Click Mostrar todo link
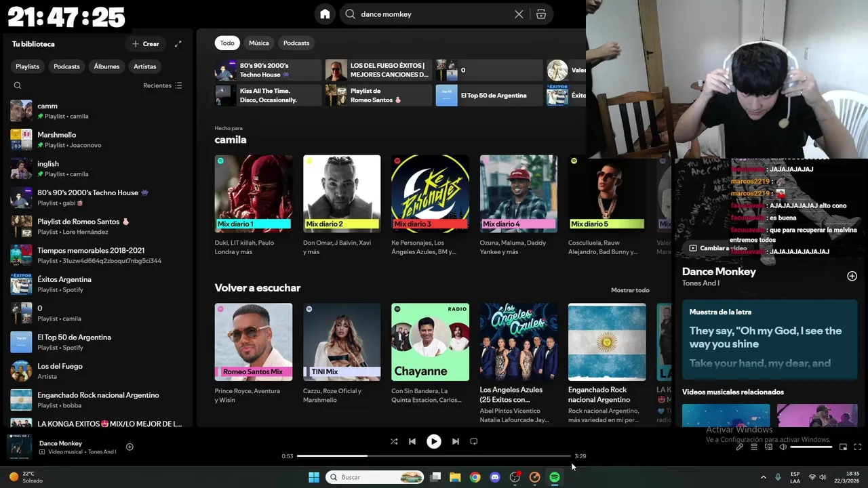The height and width of the screenshot is (488, 868). 630,290
